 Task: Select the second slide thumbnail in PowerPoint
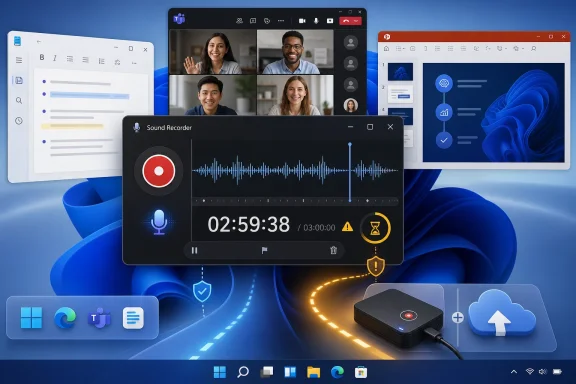pyautogui.click(x=400, y=94)
